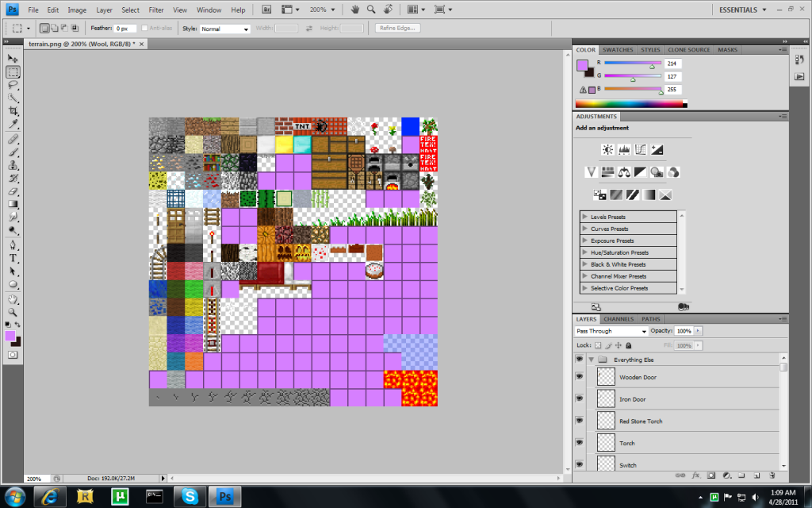Swap foreground and background colors
812x508 pixels.
(x=17, y=325)
